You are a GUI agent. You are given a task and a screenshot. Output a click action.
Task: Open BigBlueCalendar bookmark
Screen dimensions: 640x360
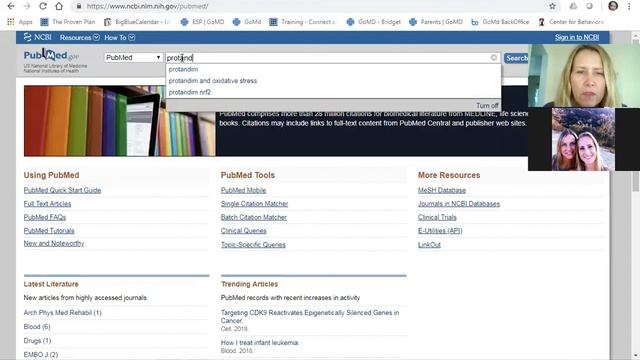click(137, 22)
